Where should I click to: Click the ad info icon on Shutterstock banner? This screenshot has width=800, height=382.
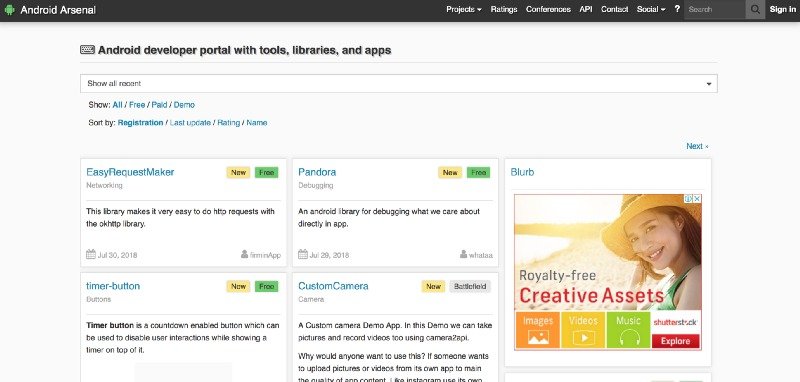(x=688, y=198)
